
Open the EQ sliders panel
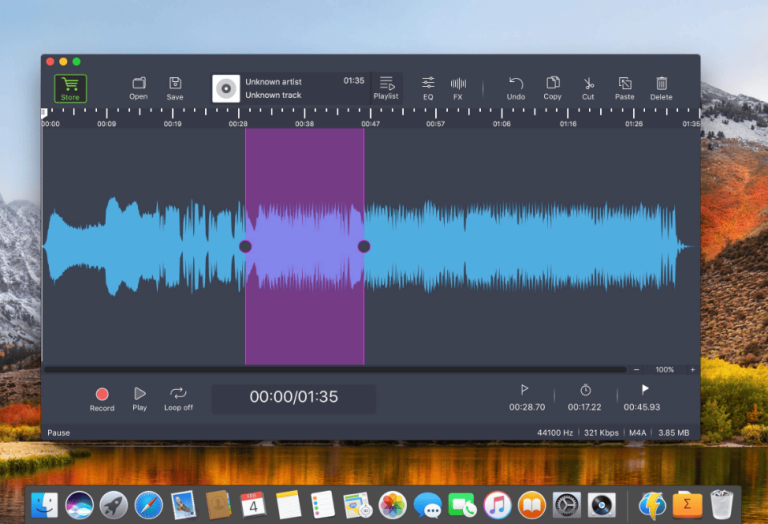coord(428,88)
